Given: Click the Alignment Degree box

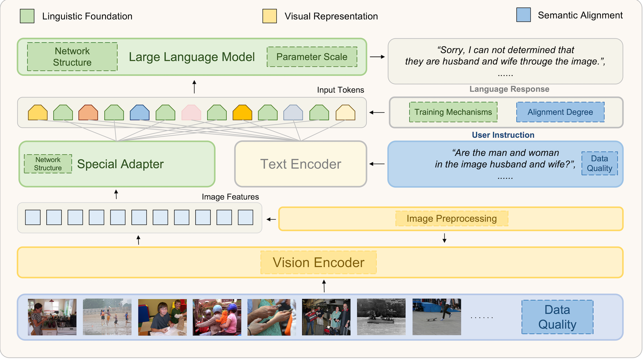Looking at the screenshot, I should click(560, 112).
